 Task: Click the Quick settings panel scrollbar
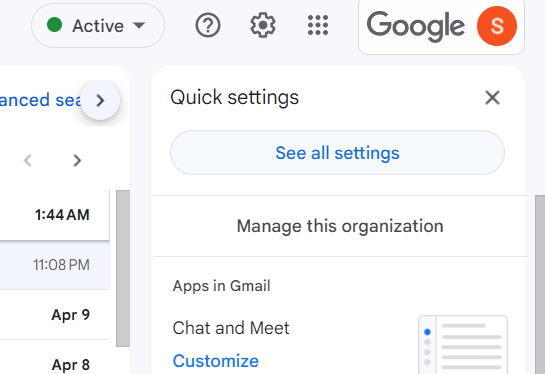(x=540, y=284)
